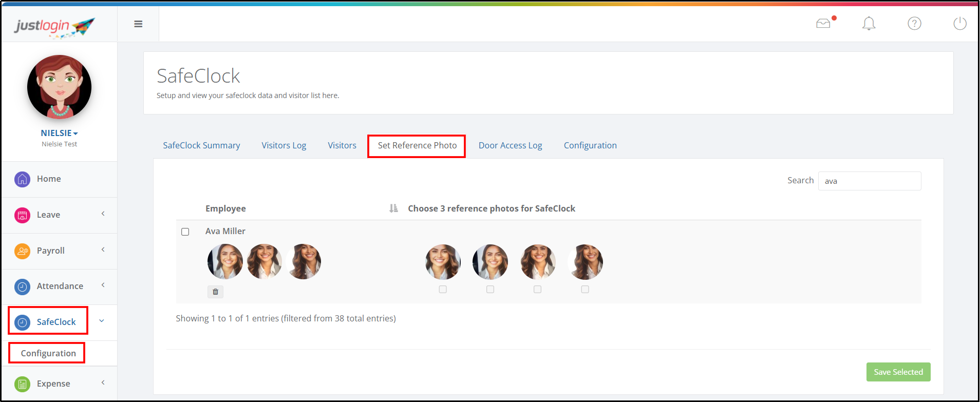The height and width of the screenshot is (402, 980).
Task: Click the SafeClock sidebar label
Action: coord(56,322)
